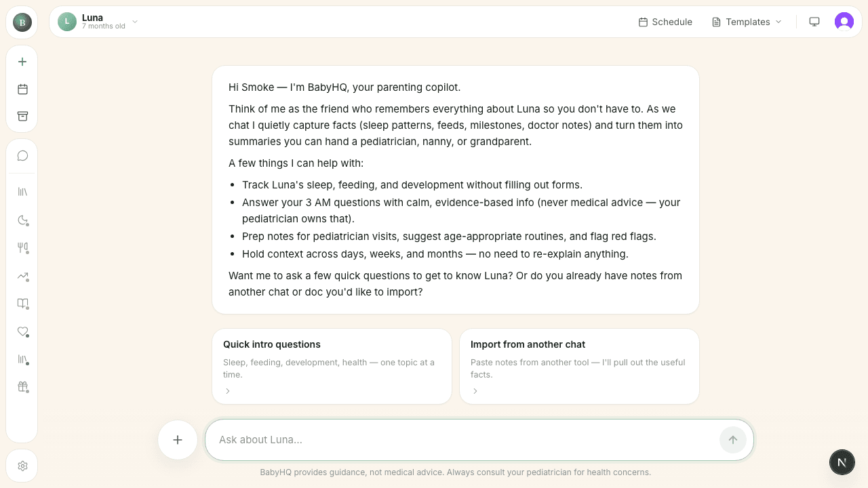The width and height of the screenshot is (868, 488).
Task: Open the open-book icon in the sidebar
Action: click(x=22, y=304)
